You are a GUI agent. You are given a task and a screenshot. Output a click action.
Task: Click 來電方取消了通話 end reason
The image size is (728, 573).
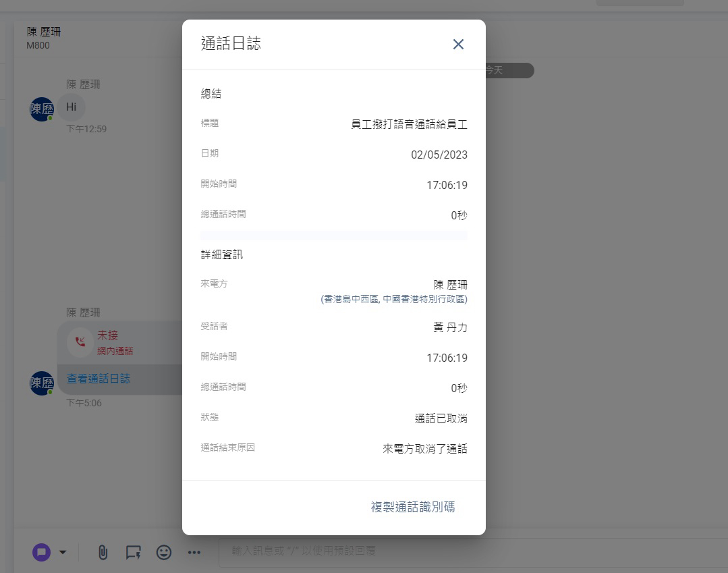[x=425, y=449]
